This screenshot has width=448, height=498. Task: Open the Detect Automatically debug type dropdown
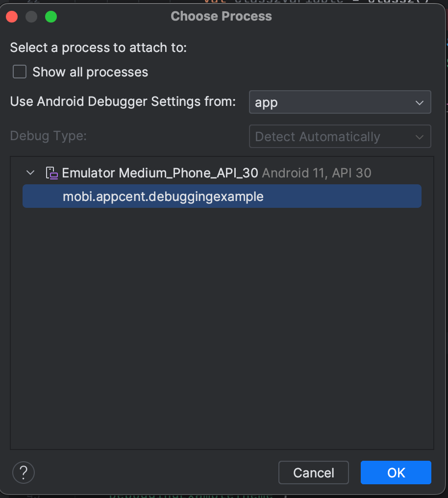coord(340,137)
